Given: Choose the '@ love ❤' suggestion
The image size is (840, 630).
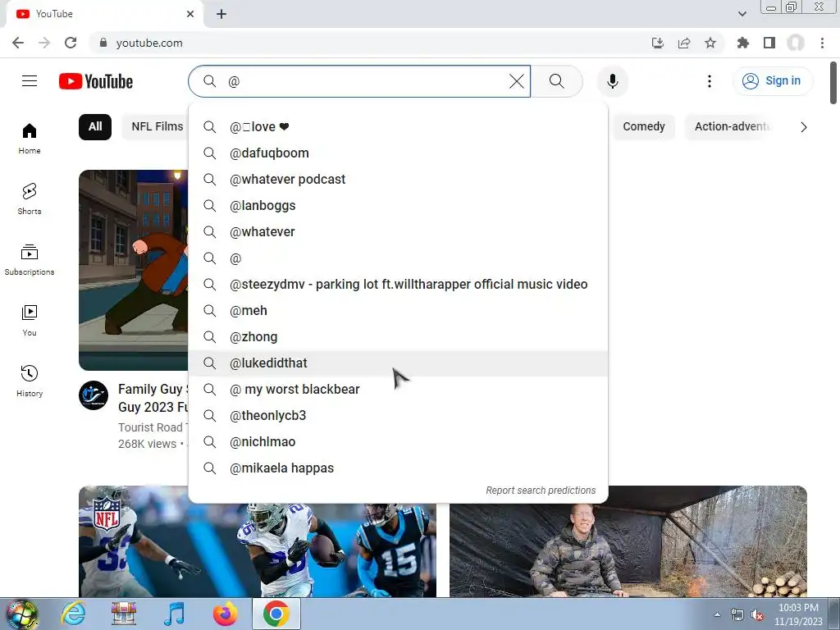Looking at the screenshot, I should pyautogui.click(x=398, y=127).
